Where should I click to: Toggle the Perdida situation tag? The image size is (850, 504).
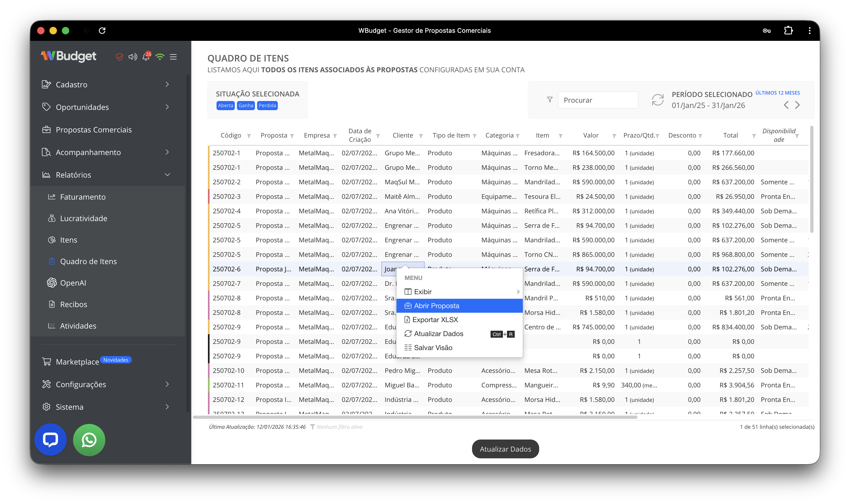pos(267,106)
